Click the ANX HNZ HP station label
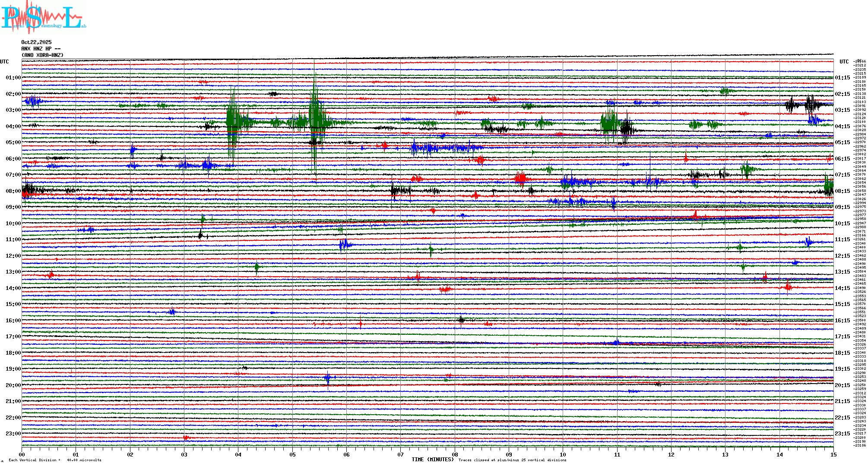The image size is (868, 466). 41,49
